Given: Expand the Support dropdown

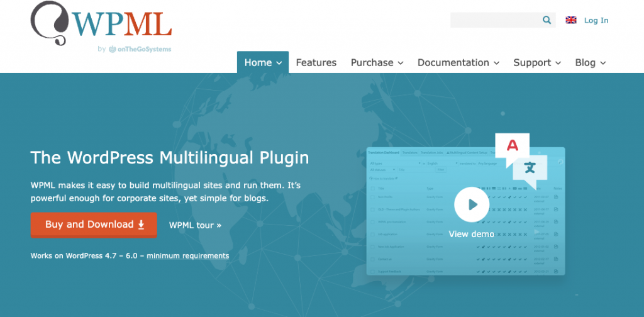Looking at the screenshot, I should click(537, 62).
